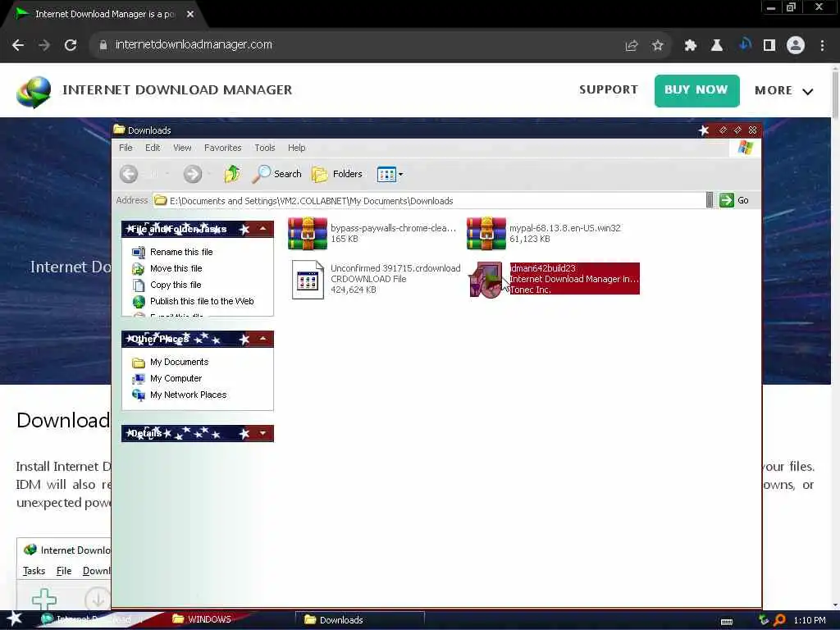Click Rename this file
This screenshot has height=630, width=840.
(181, 252)
